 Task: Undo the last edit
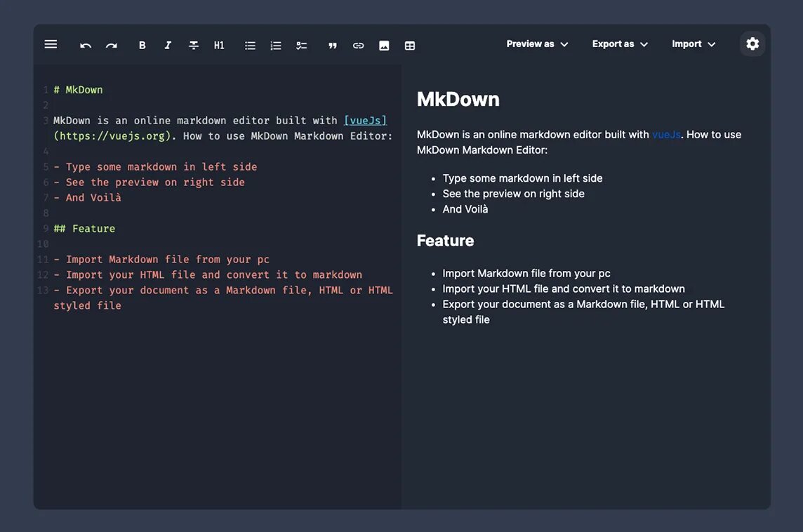point(86,46)
